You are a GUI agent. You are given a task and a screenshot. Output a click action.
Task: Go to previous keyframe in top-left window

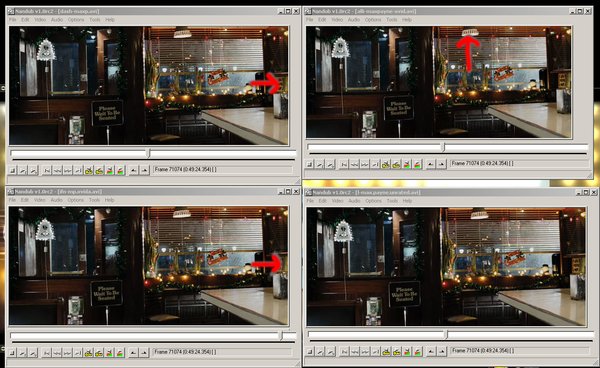pyautogui.click(x=89, y=170)
